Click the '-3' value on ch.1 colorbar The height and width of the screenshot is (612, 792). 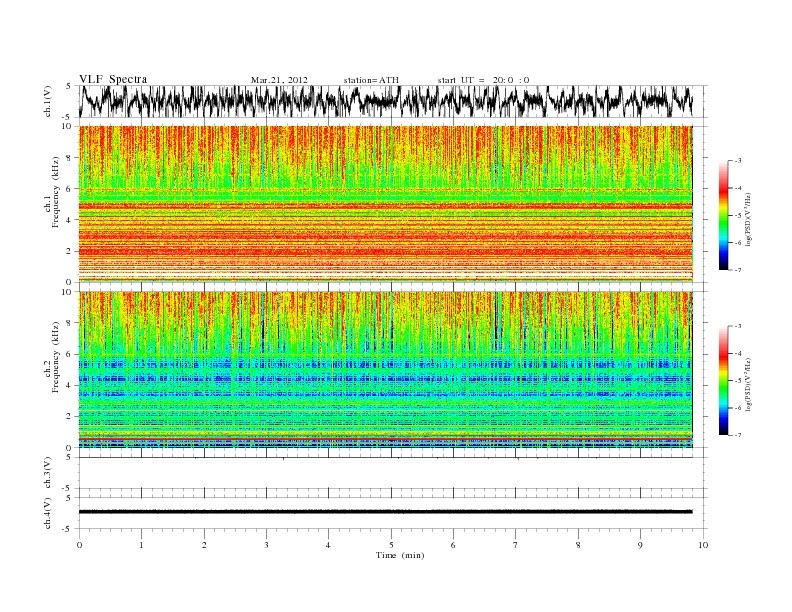coord(737,161)
